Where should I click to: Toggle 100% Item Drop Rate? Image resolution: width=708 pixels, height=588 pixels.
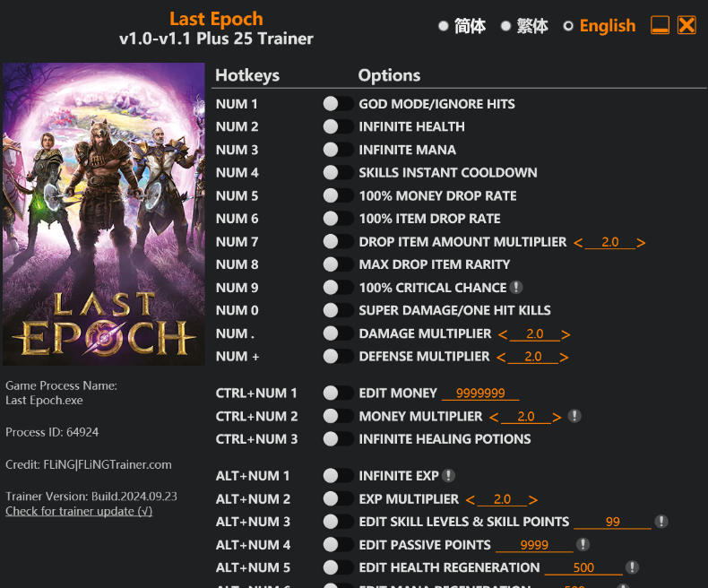pos(338,219)
